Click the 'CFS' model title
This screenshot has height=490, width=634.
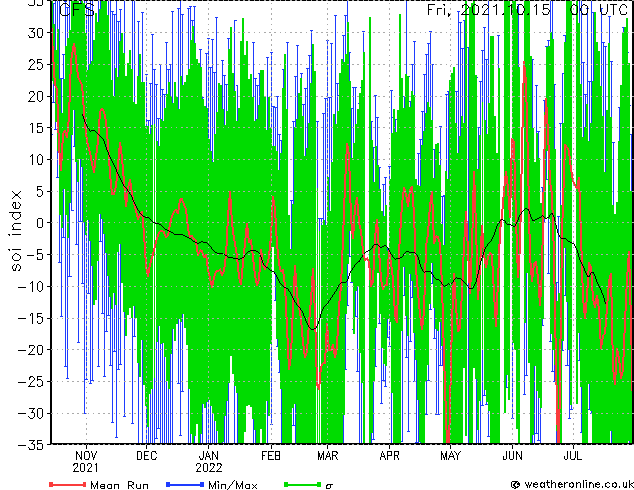[77, 10]
